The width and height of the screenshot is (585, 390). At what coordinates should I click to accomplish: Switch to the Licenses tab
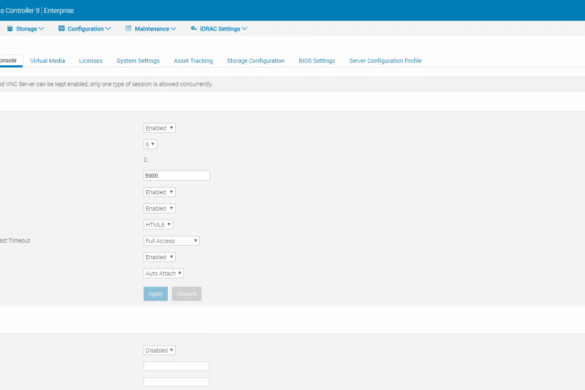[x=91, y=61]
